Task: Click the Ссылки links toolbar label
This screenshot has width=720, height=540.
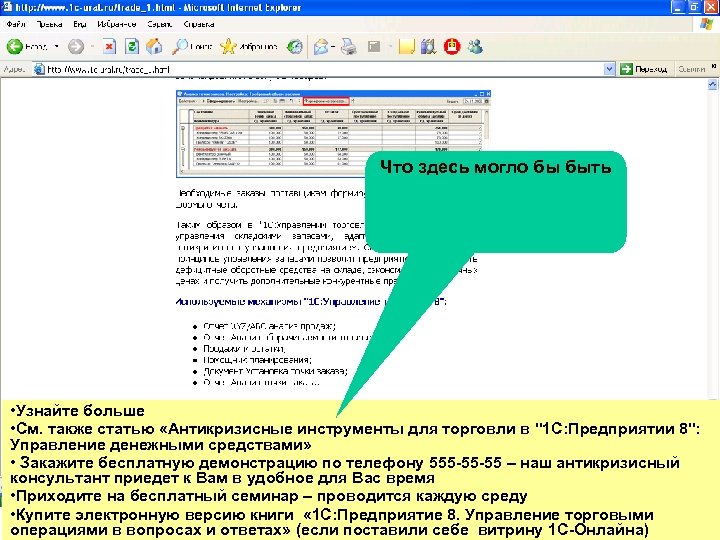Action: (691, 69)
